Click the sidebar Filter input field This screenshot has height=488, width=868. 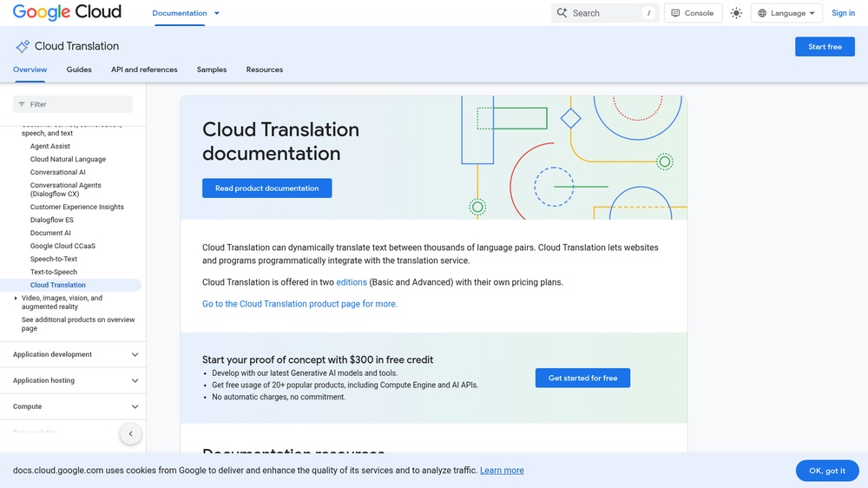(x=73, y=104)
